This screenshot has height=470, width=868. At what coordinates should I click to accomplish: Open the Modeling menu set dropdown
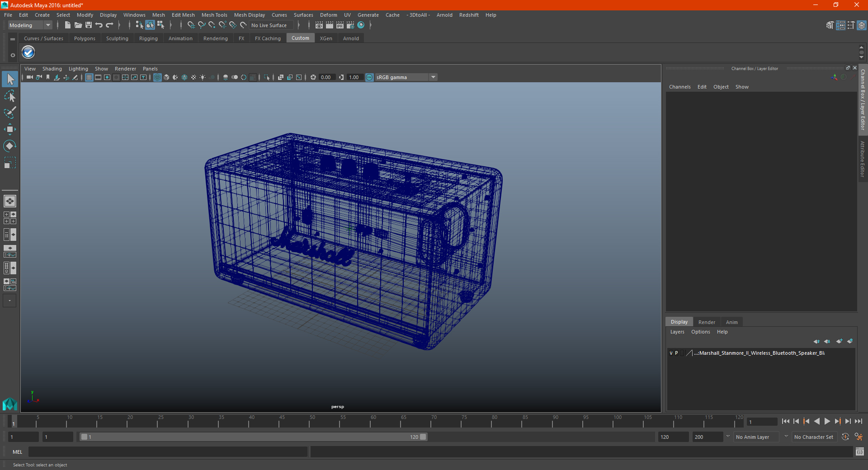click(x=30, y=25)
